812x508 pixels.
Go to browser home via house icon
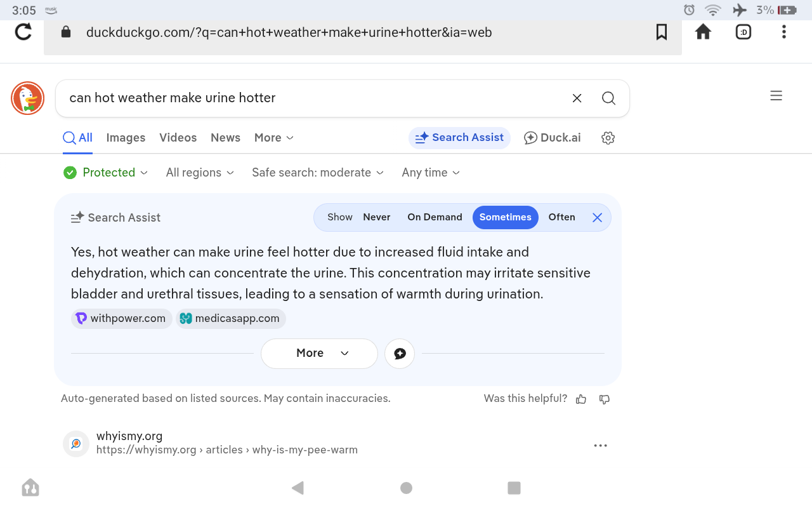(x=703, y=32)
